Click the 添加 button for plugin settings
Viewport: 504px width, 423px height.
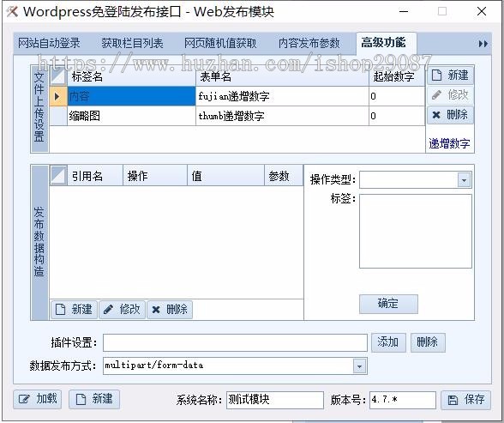(388, 342)
